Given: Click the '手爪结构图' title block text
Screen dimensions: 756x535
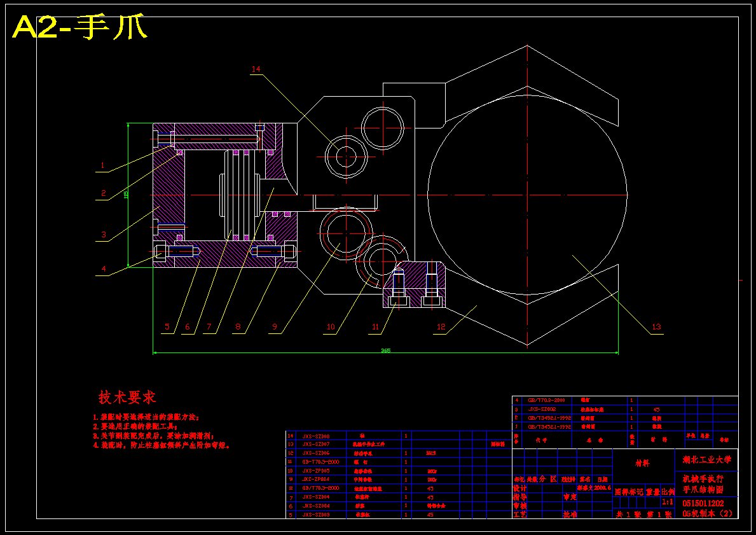Looking at the screenshot, I should tap(703, 490).
